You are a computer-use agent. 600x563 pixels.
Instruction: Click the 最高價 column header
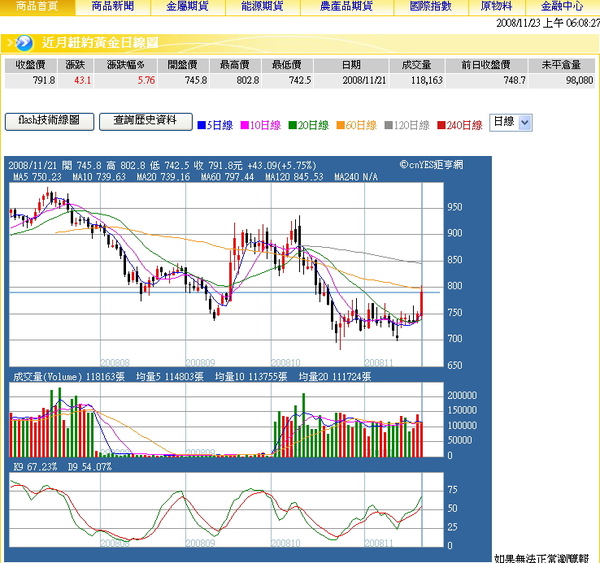(235, 65)
